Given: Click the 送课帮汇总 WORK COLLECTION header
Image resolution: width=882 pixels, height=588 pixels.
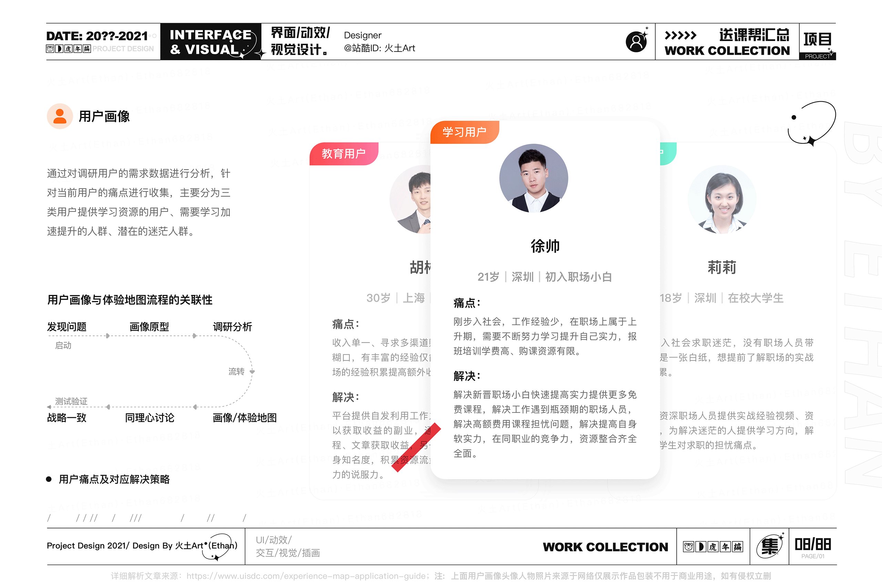Looking at the screenshot, I should (x=727, y=42).
